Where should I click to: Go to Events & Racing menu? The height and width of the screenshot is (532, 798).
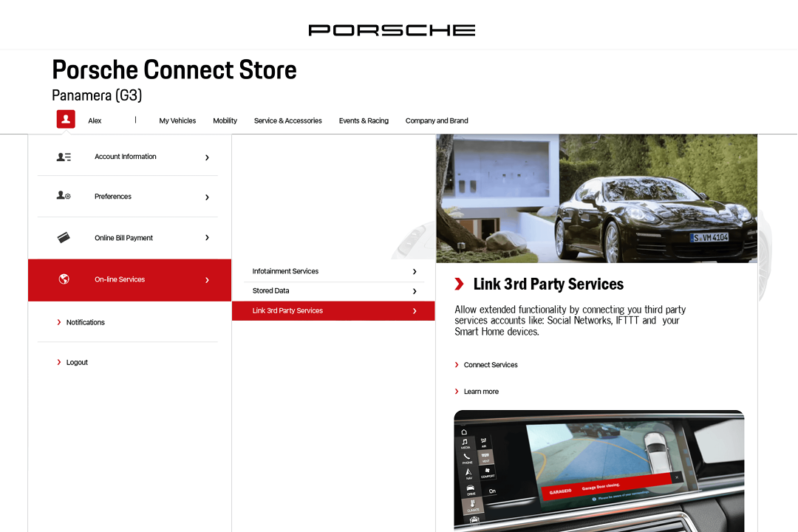[364, 120]
